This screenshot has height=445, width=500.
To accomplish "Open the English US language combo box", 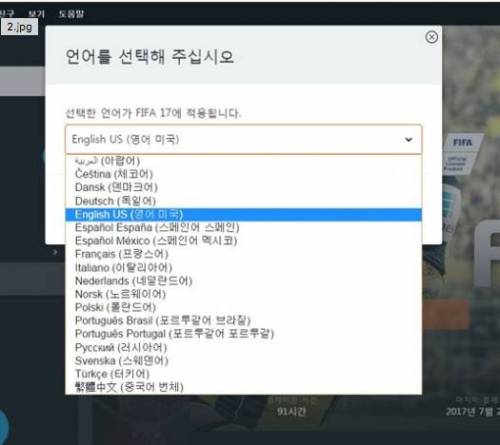I will (243, 139).
